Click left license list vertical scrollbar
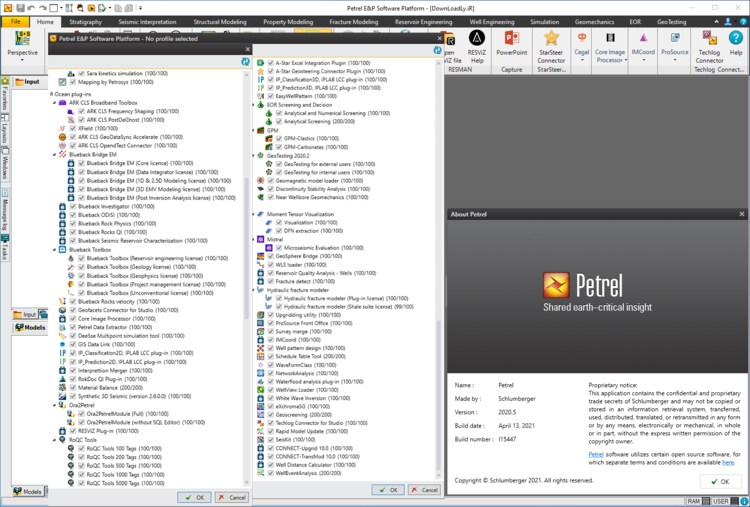The height and width of the screenshot is (507, 750). click(247, 249)
